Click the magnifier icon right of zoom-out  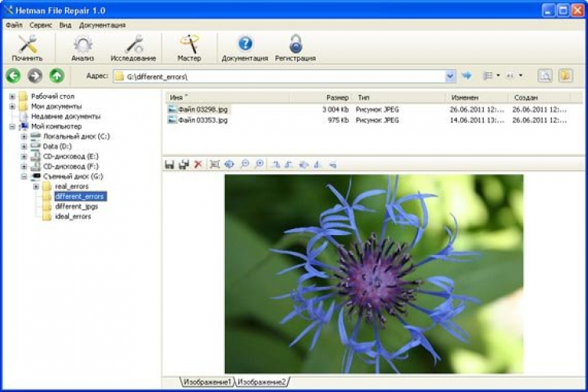260,164
